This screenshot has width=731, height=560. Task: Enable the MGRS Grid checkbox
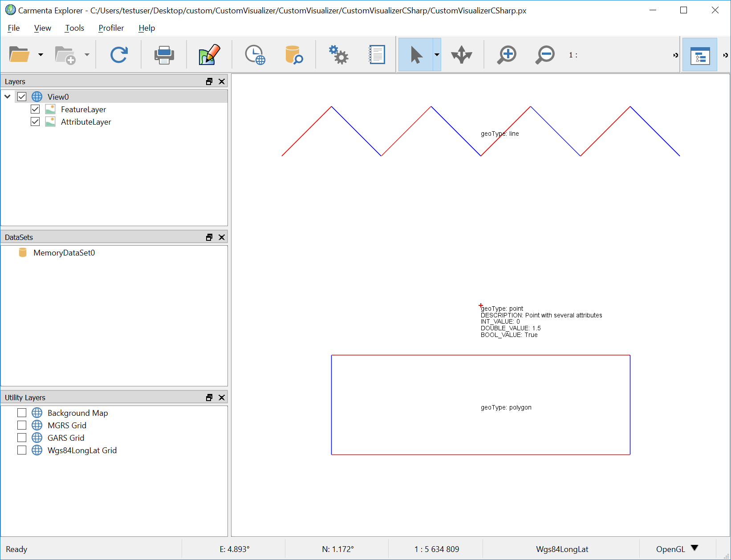point(22,425)
